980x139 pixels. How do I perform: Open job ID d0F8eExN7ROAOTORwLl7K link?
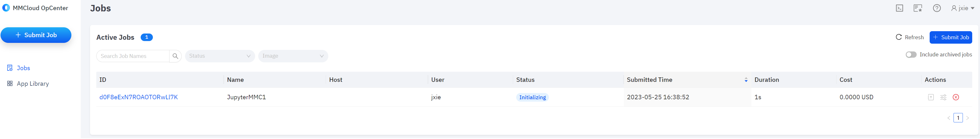pyautogui.click(x=138, y=97)
